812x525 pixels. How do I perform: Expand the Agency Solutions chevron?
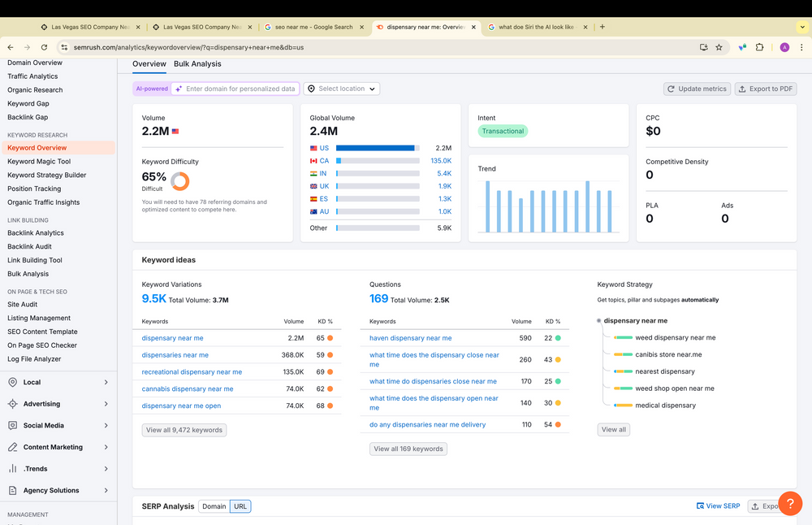tap(106, 490)
